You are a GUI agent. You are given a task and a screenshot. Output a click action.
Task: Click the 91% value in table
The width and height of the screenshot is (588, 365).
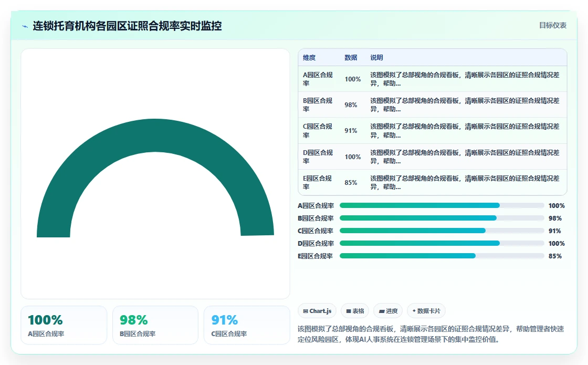coord(351,131)
